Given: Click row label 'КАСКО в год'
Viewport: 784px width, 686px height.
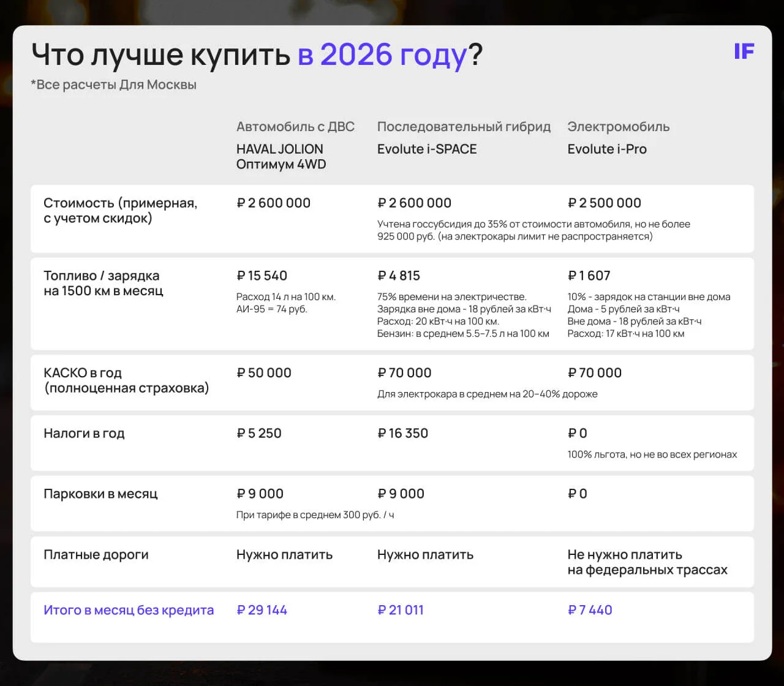Looking at the screenshot, I should 83,373.
